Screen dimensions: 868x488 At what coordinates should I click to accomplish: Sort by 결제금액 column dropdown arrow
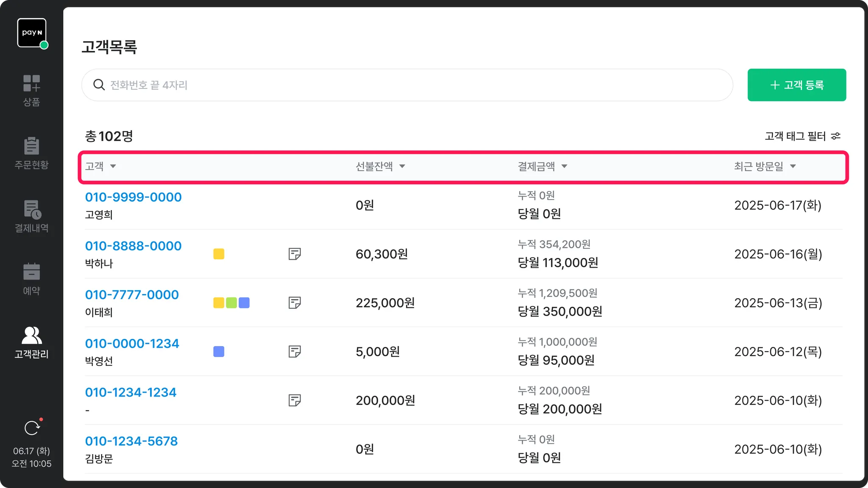tap(564, 166)
